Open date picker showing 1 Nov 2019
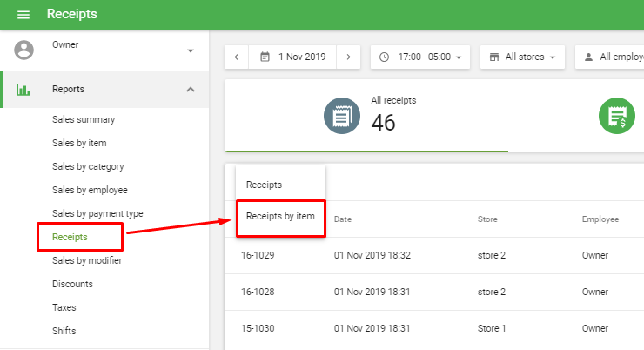This screenshot has height=350, width=644. click(293, 57)
